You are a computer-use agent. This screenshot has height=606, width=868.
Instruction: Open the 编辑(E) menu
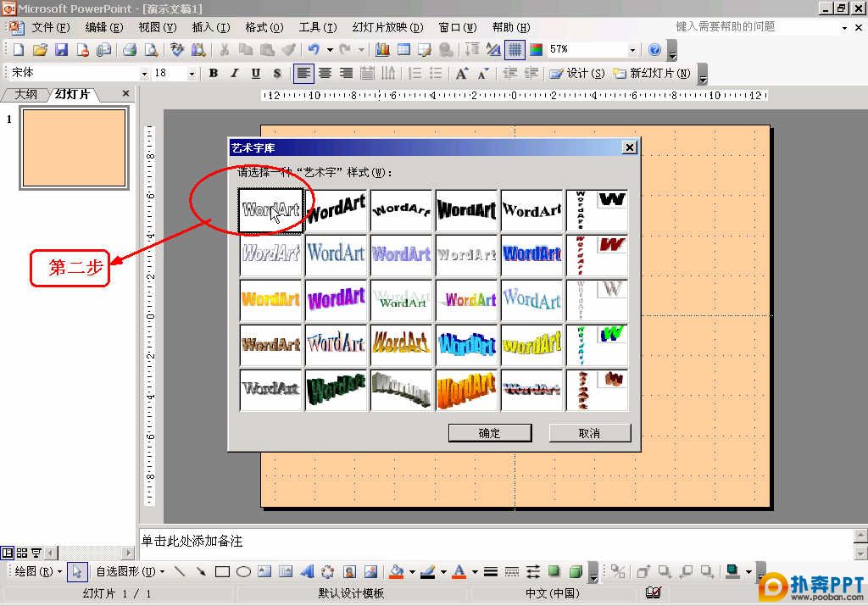[x=104, y=27]
